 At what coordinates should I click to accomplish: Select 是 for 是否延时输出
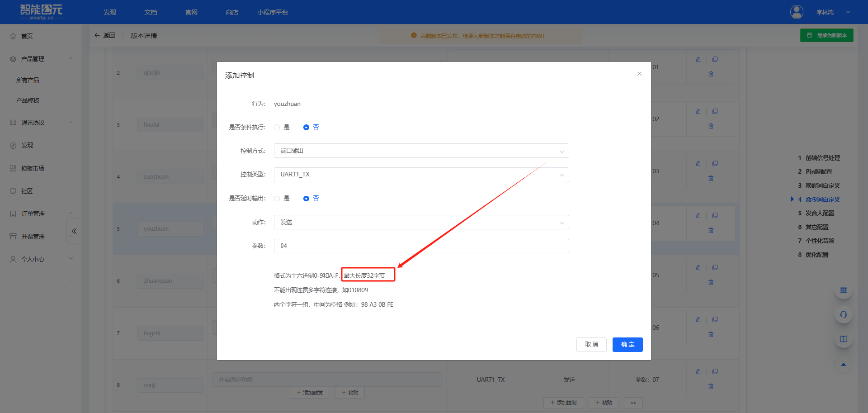[x=277, y=199]
